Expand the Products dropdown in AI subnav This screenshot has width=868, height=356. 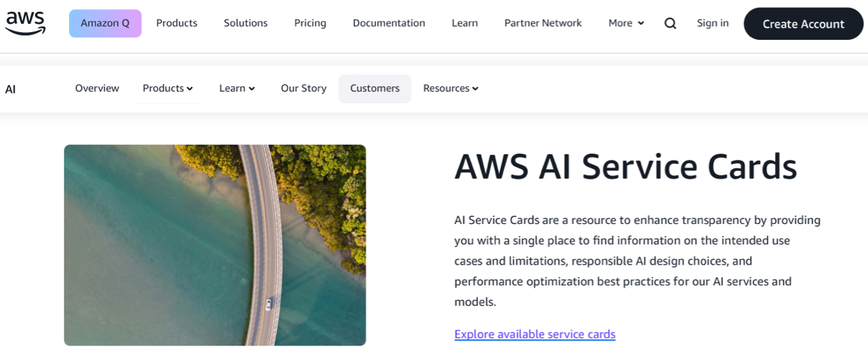pyautogui.click(x=168, y=89)
